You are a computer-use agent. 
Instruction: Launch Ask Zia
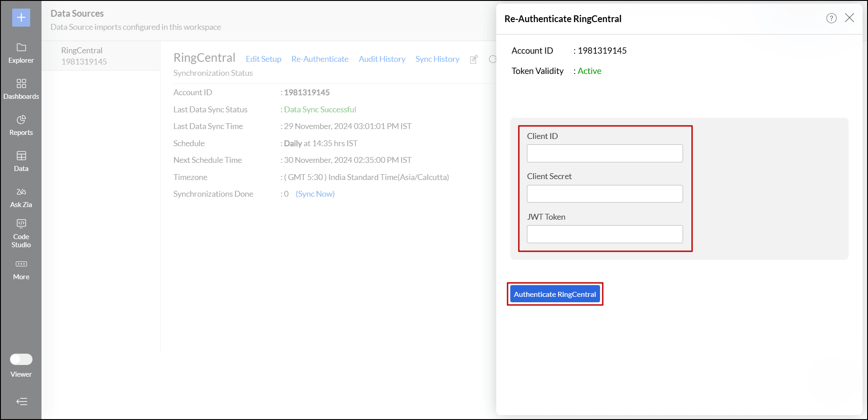tap(21, 197)
